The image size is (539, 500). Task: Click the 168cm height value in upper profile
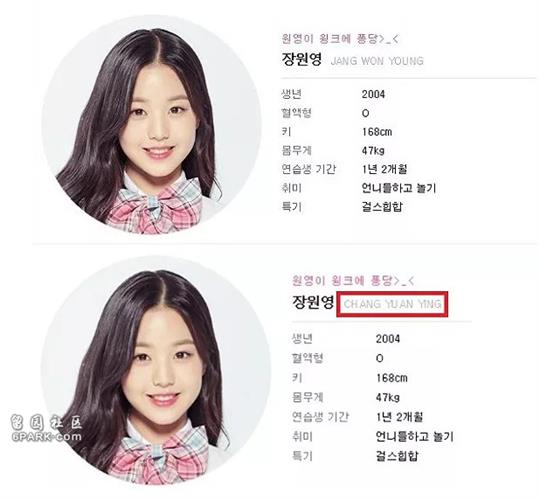point(377,132)
